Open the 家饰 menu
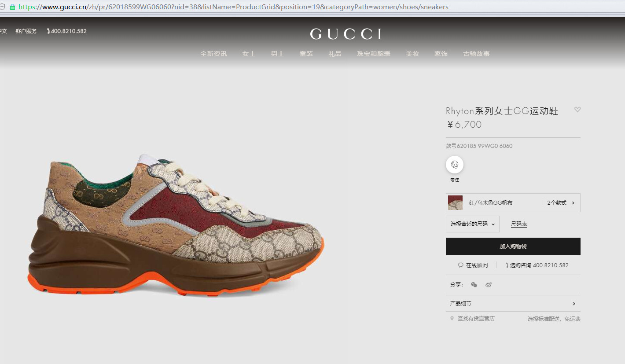 [441, 54]
